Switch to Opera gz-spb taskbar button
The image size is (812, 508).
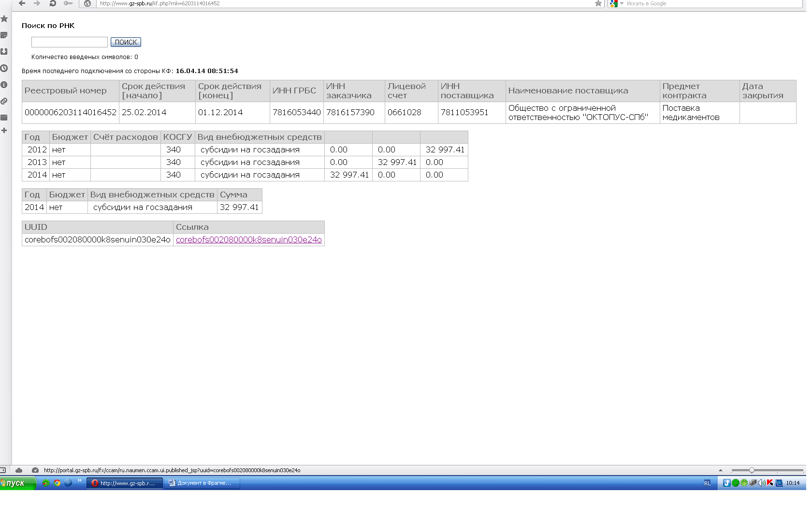(x=124, y=483)
